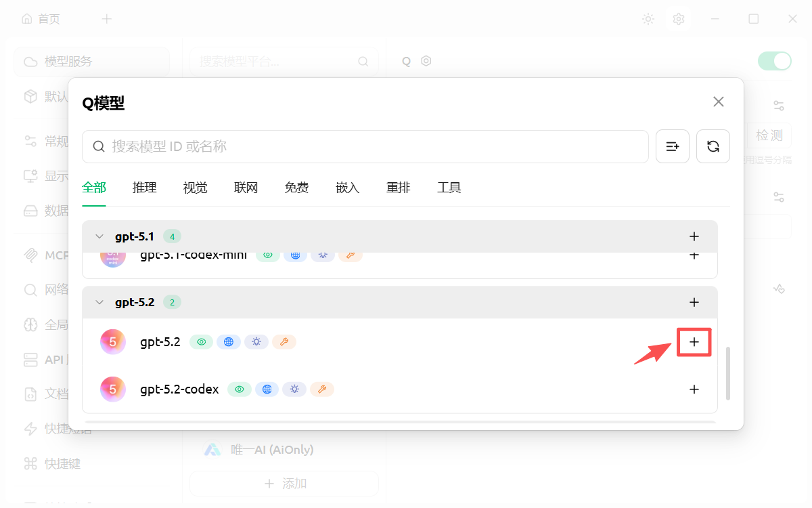Image resolution: width=812 pixels, height=508 pixels.
Task: Toggle the Q provider enable switch
Action: (775, 61)
